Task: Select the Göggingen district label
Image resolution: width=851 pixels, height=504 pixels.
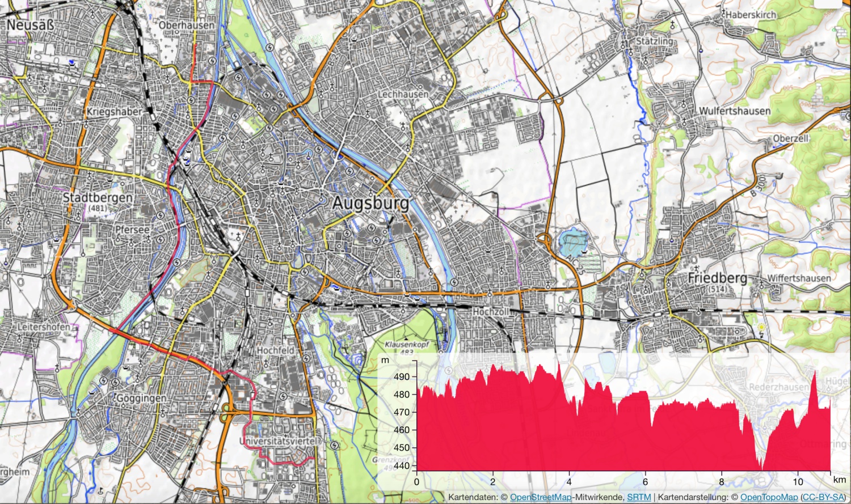Action: [141, 399]
